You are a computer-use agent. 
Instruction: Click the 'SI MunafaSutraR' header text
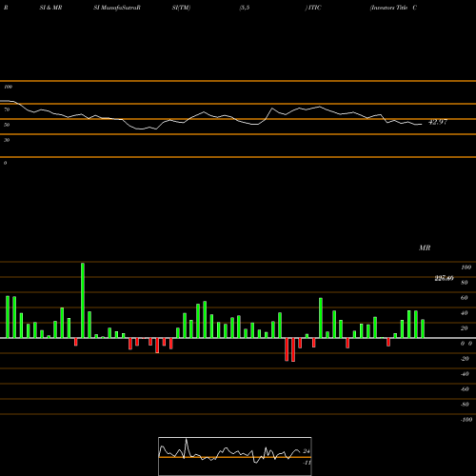(117, 8)
